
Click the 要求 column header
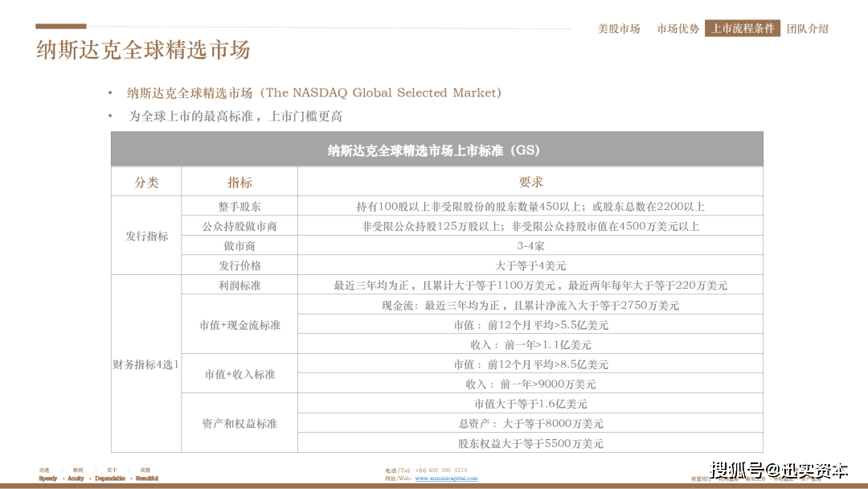[x=530, y=183]
